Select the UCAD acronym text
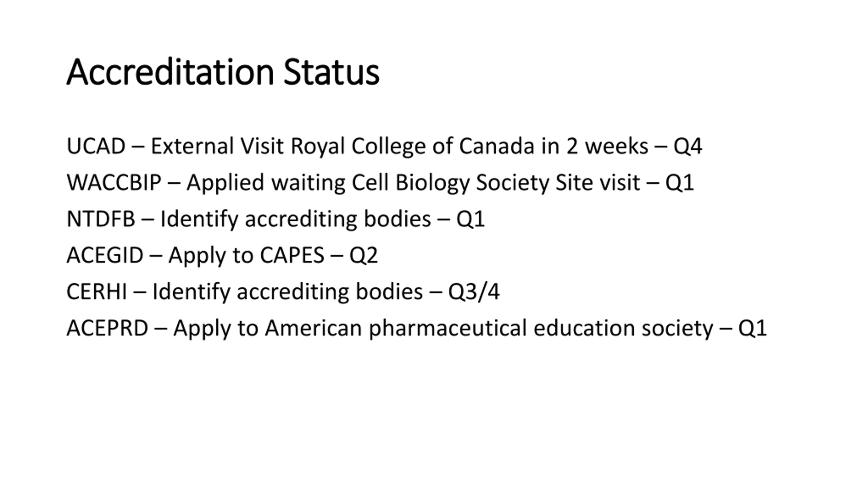 [96, 146]
